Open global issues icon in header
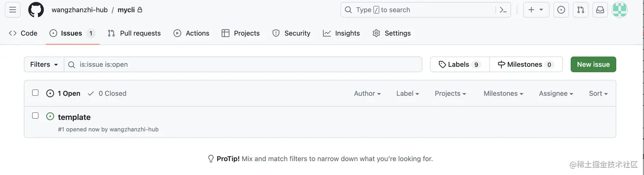 click(561, 10)
